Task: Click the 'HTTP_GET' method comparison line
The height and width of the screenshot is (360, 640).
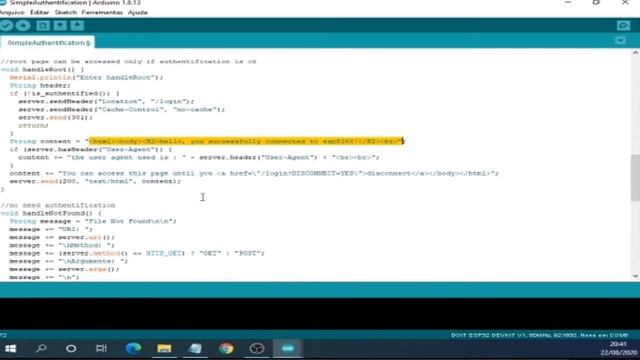Action: click(x=137, y=253)
